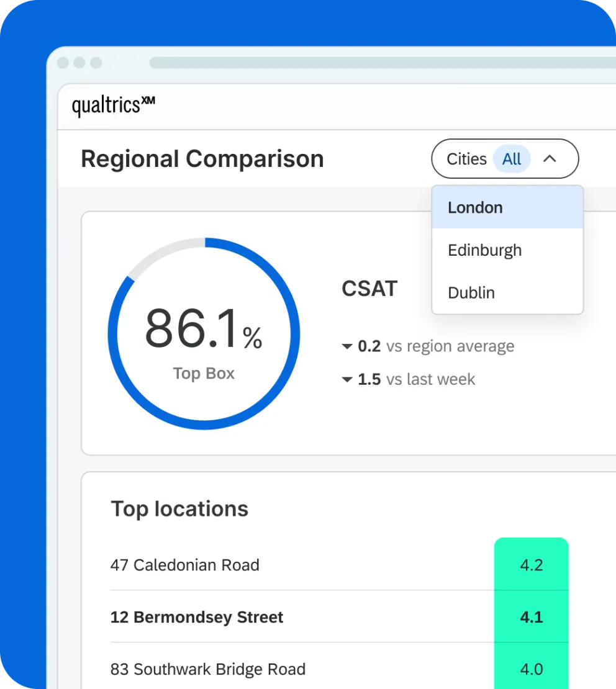Collapse the Cities menu using the chevron arrow
Viewport: 616px width, 689px height.
click(x=550, y=159)
